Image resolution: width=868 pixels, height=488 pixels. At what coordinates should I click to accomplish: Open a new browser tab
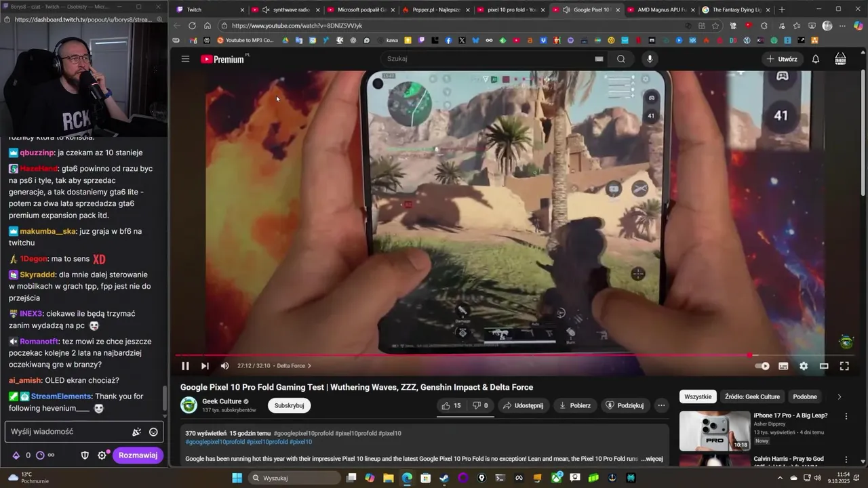(782, 9)
